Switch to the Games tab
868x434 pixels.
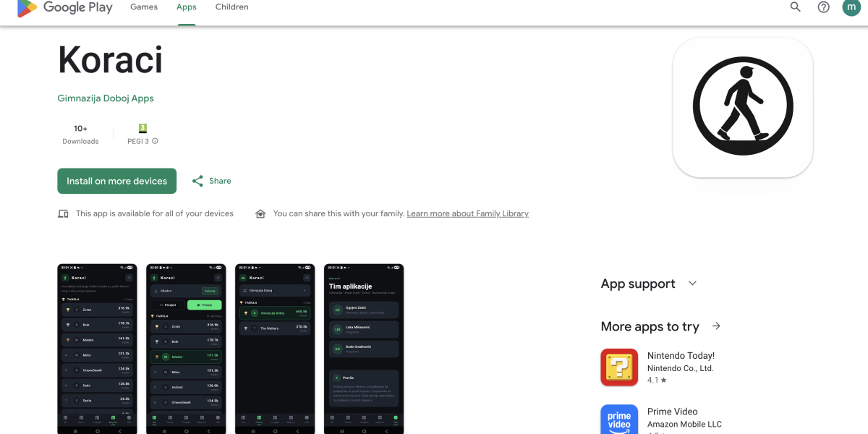tap(144, 7)
